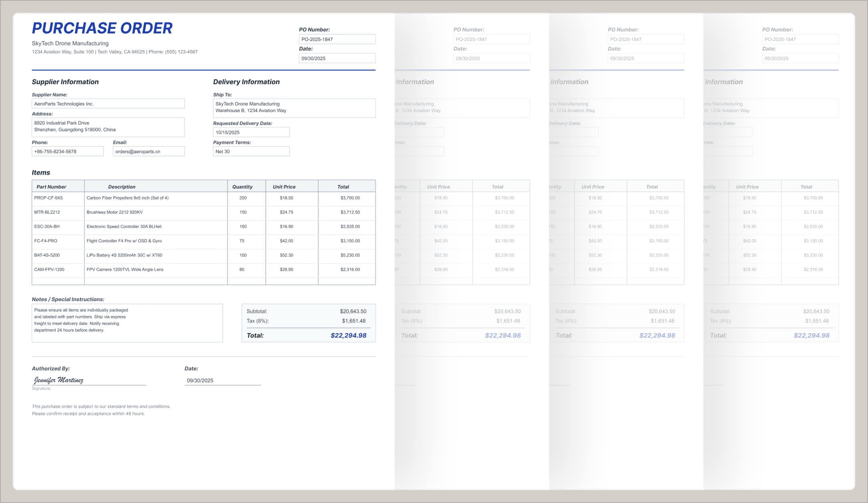The width and height of the screenshot is (868, 503).
Task: Select the grand Total showing $22,294.98
Action: point(348,335)
